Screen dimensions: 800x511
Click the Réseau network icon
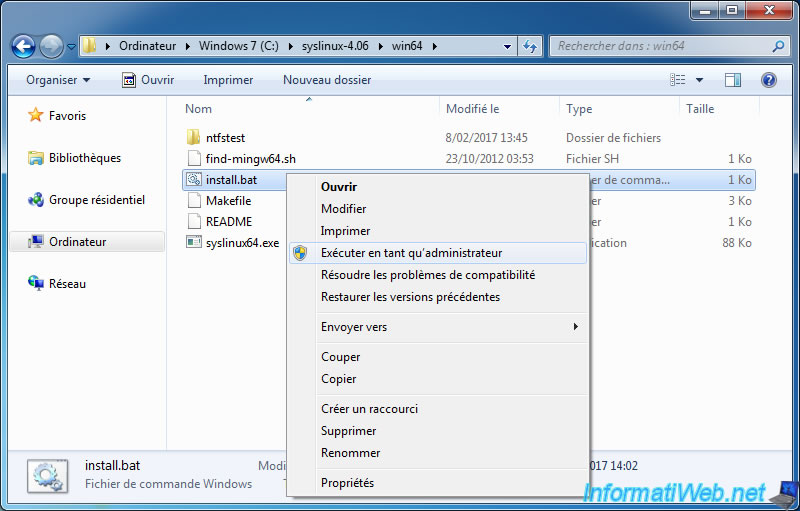coord(36,283)
